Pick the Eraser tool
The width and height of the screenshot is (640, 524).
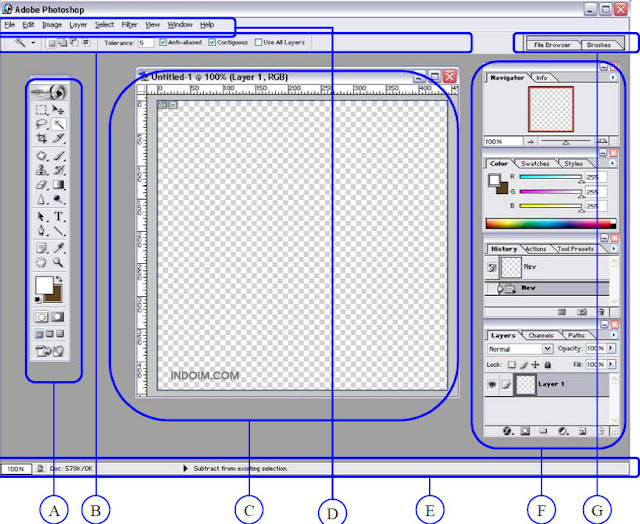coord(41,185)
